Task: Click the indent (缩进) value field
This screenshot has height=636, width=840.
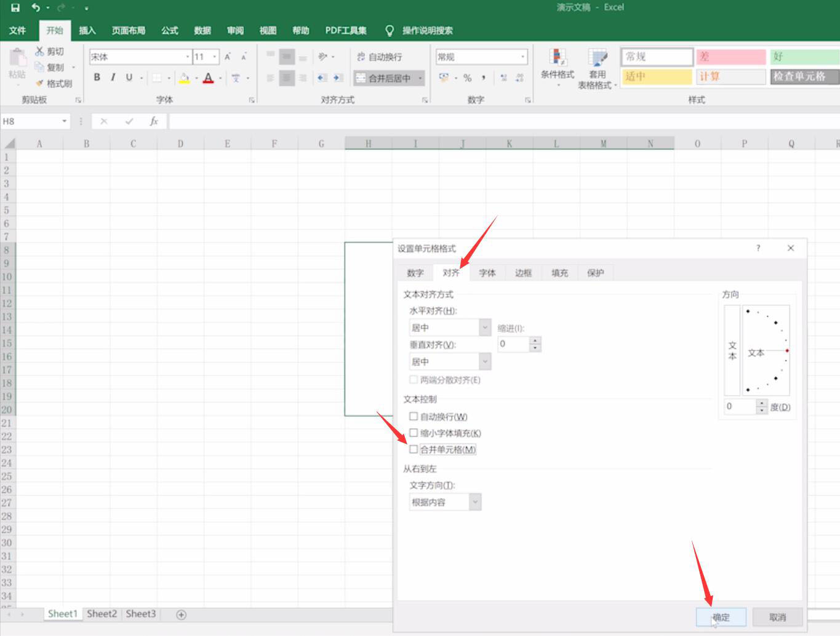Action: pyautogui.click(x=513, y=344)
